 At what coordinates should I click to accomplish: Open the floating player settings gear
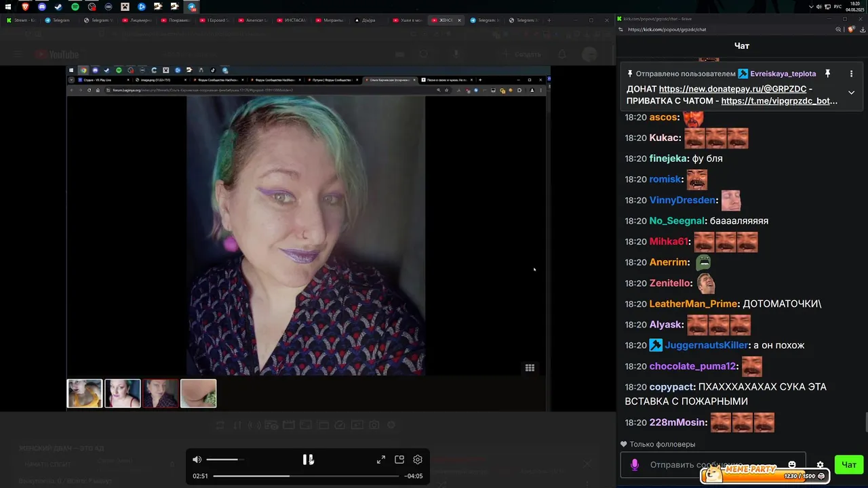(418, 460)
